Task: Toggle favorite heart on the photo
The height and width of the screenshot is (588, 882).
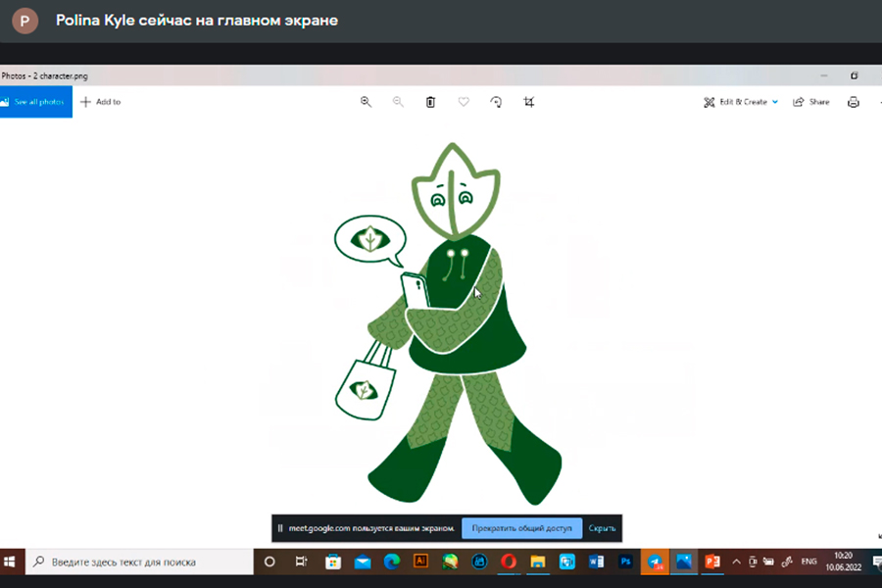Action: 464,102
